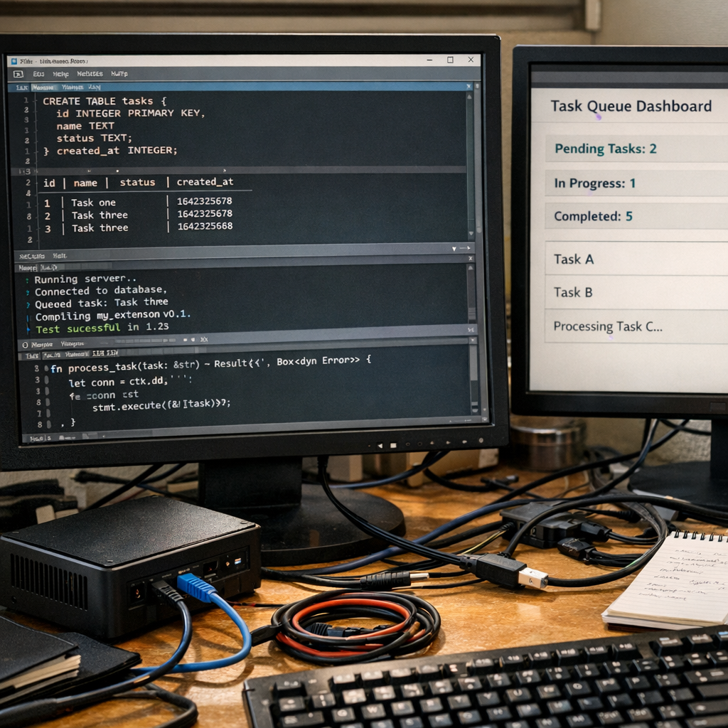Screen dimensions: 728x728
Task: Select the run icon below the menu bar
Action: 18,73
